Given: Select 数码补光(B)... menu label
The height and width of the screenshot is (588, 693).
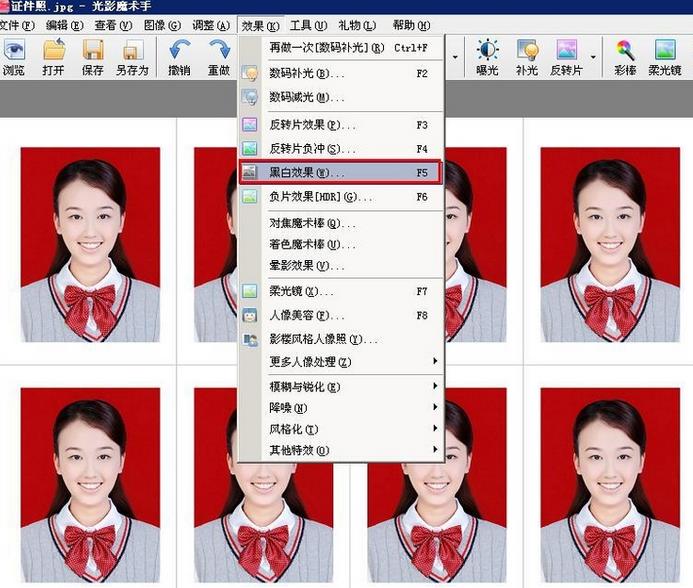Looking at the screenshot, I should pos(307,73).
